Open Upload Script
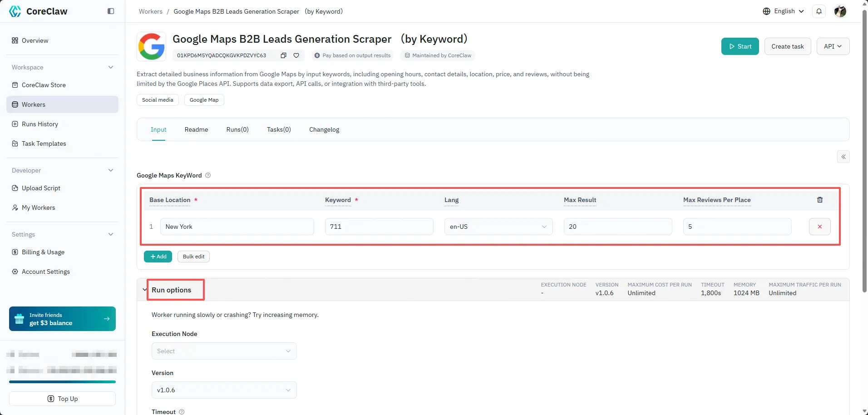The image size is (868, 415). (62, 188)
